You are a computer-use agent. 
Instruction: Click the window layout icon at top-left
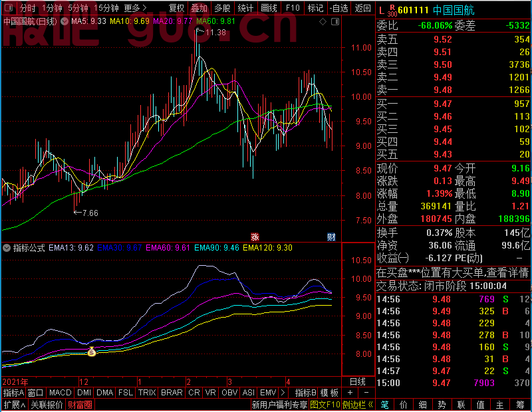9,7
